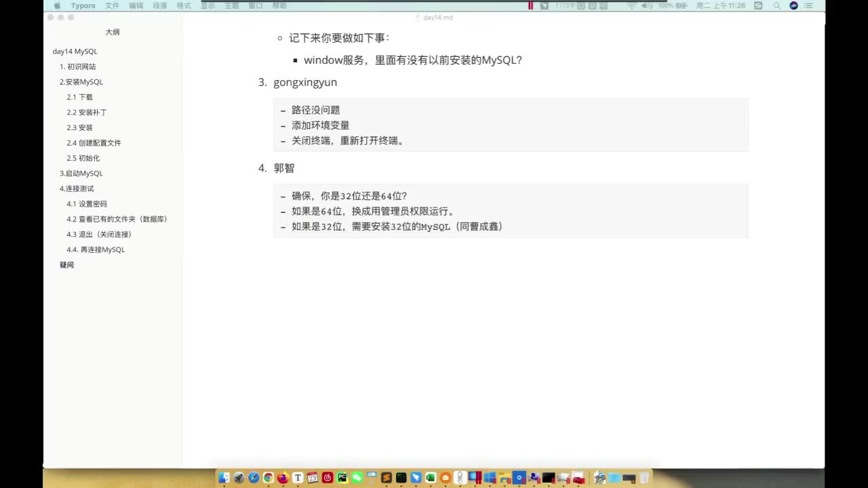
Task: Open Keynote icon in the Dock
Action: 372,477
